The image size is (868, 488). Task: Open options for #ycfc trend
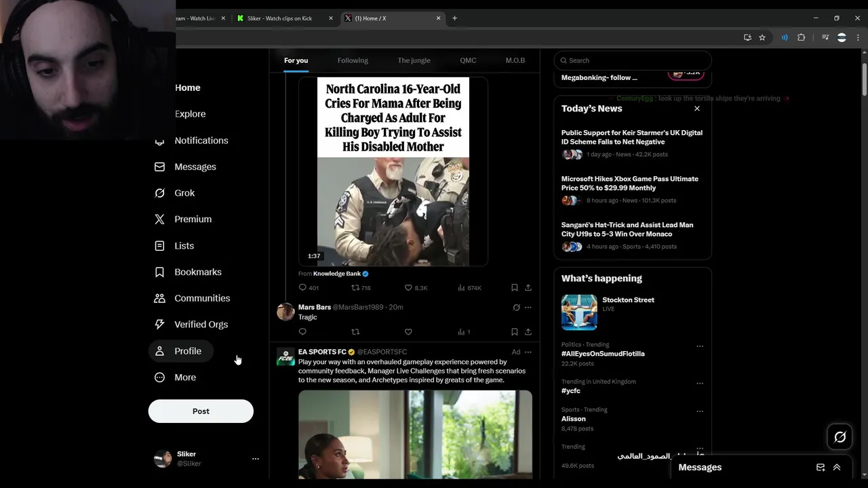coord(700,383)
